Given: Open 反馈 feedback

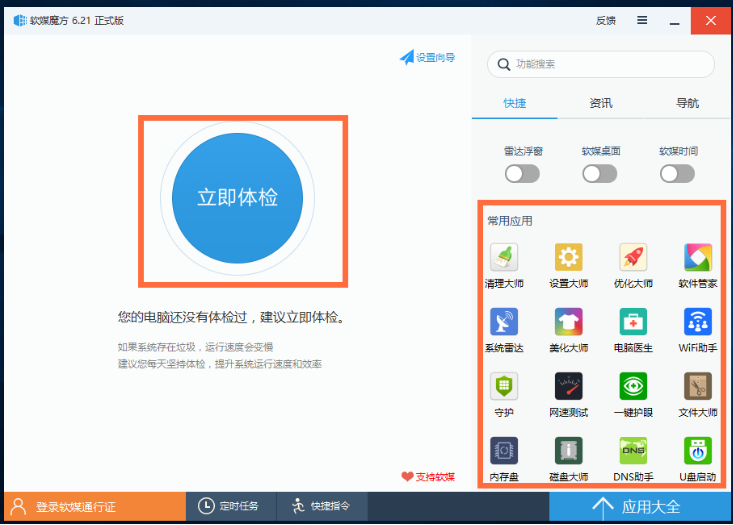Looking at the screenshot, I should (606, 21).
